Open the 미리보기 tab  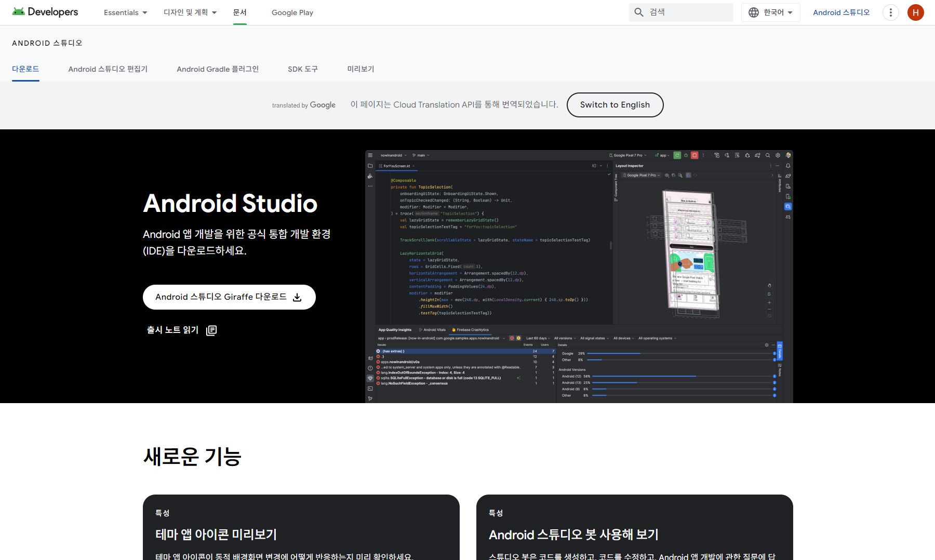360,69
